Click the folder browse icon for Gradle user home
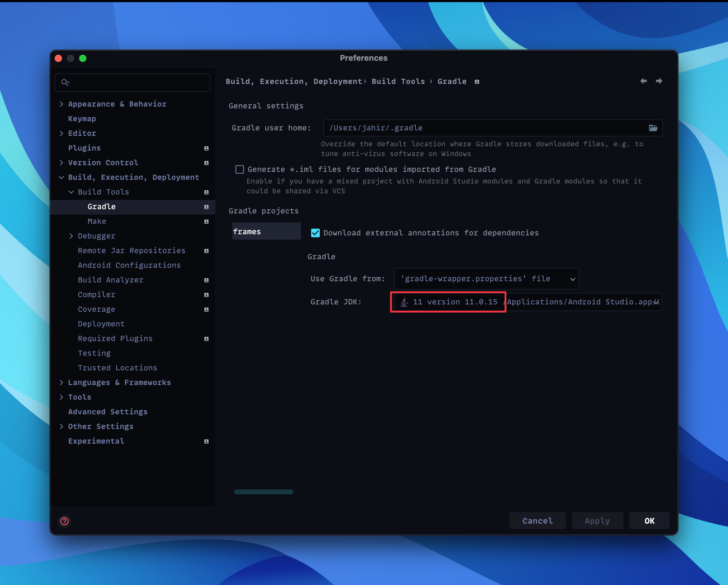Viewport: 728px width, 585px height. pyautogui.click(x=653, y=128)
